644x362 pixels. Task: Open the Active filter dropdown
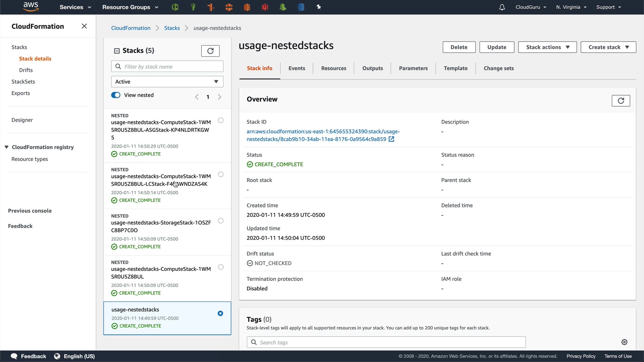(x=167, y=81)
